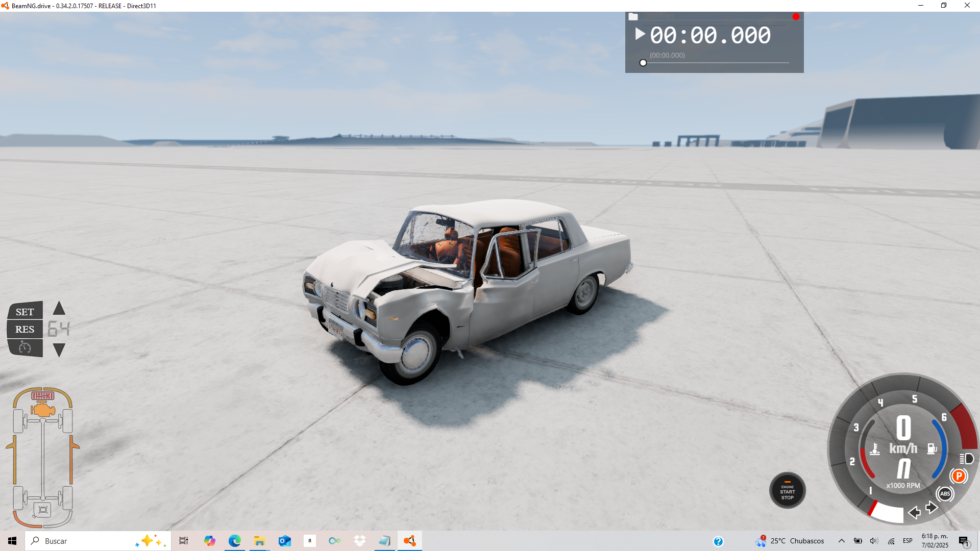Click the Buscar taskbar search field
The width and height of the screenshot is (980, 551).
pos(98,541)
